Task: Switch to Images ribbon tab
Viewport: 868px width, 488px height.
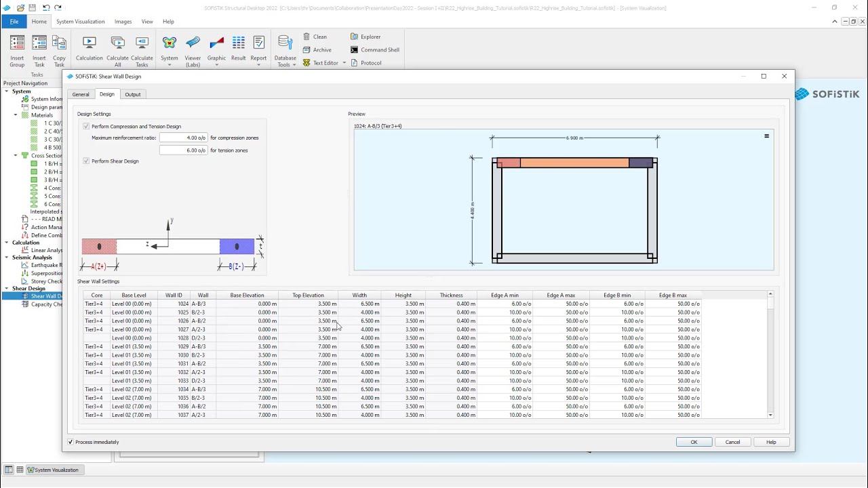Action: click(123, 22)
